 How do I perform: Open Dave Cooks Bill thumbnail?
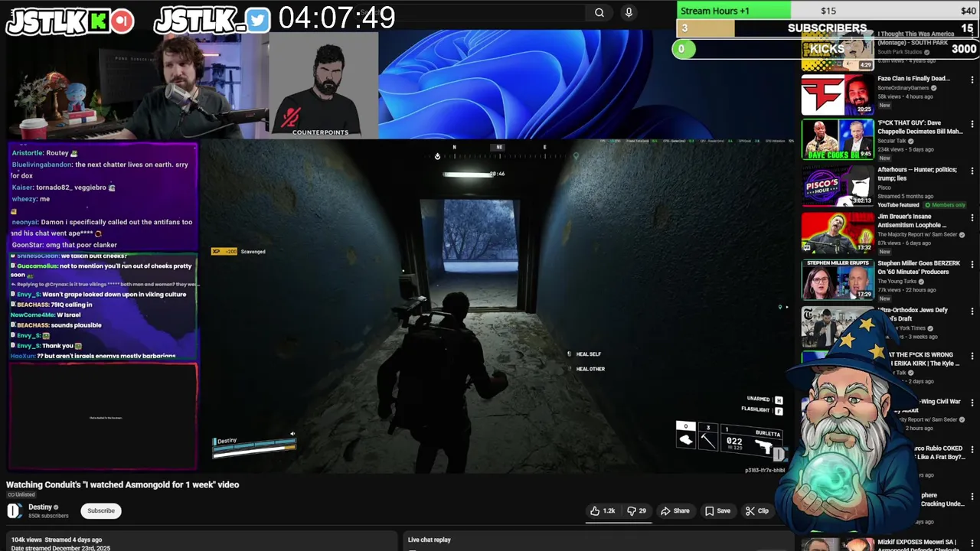(x=838, y=139)
